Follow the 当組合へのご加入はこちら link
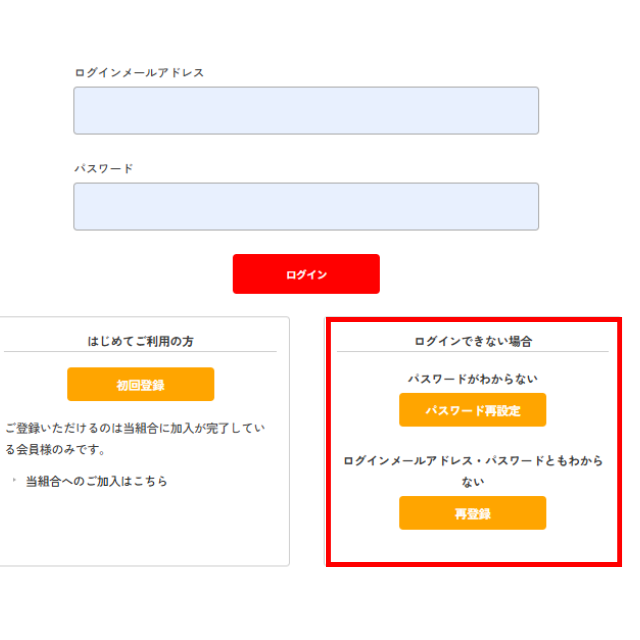The height and width of the screenshot is (640, 640). pos(96,481)
